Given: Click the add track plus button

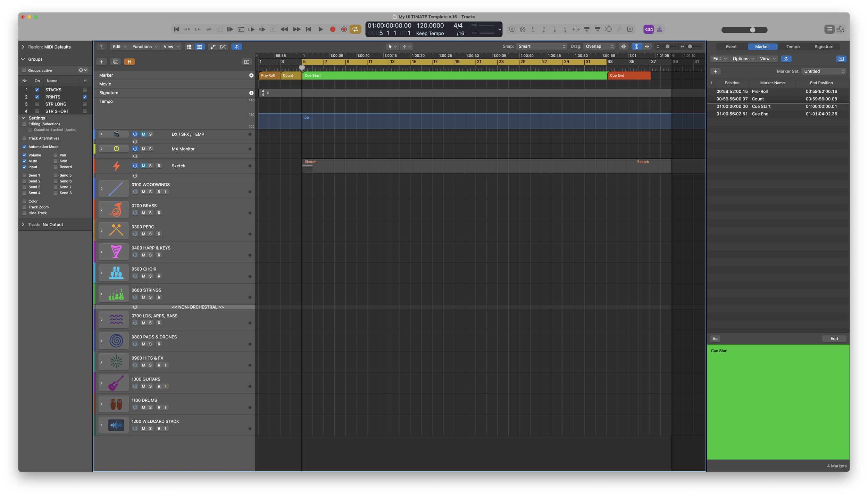Looking at the screenshot, I should pyautogui.click(x=101, y=62).
